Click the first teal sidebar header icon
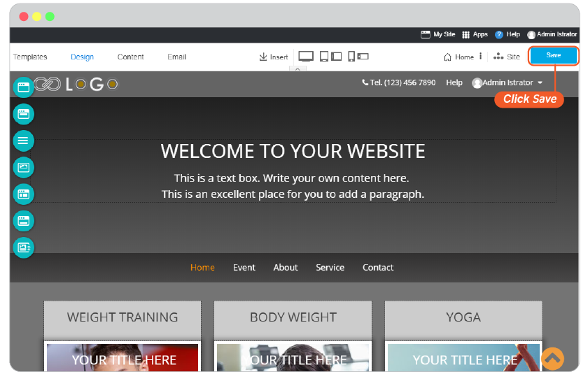This screenshot has width=588, height=374. tap(24, 87)
